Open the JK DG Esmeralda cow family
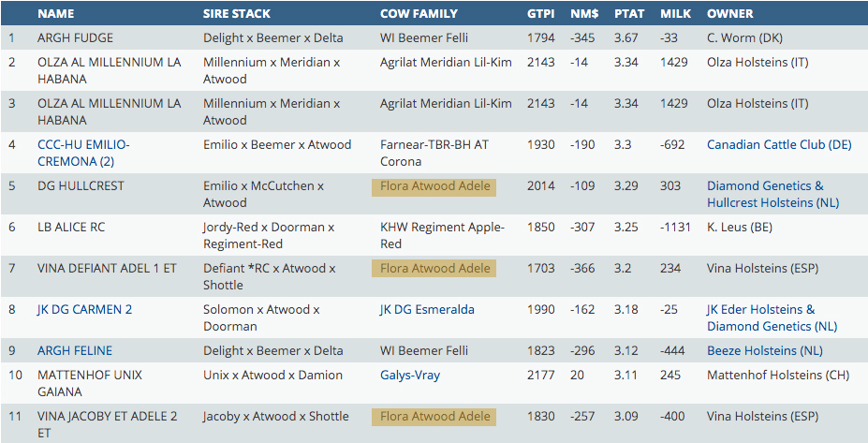This screenshot has height=443, width=868. point(427,310)
